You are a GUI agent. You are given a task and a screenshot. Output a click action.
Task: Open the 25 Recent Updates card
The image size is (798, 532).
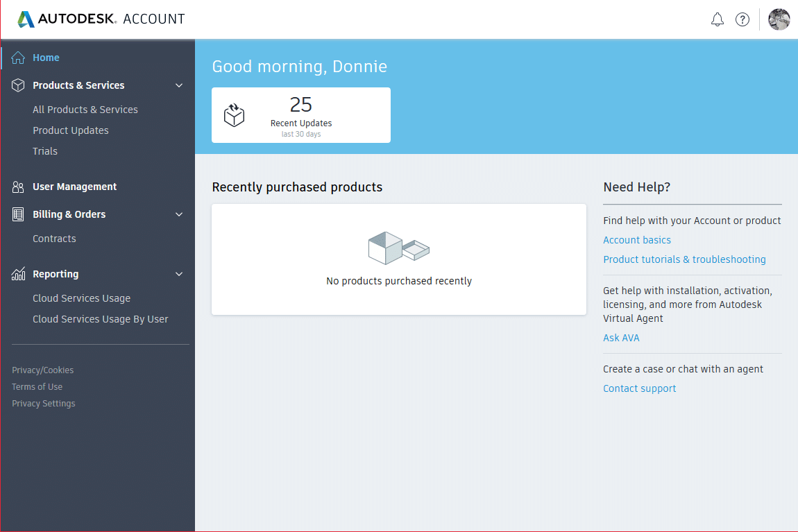(301, 115)
